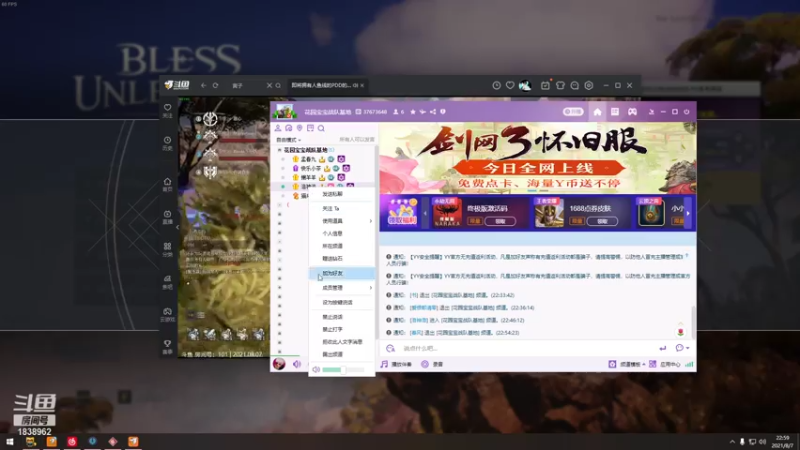Viewport: 800px width, 450px height.
Task: Select user 懒羊羊 in the channel list
Action: 308,177
